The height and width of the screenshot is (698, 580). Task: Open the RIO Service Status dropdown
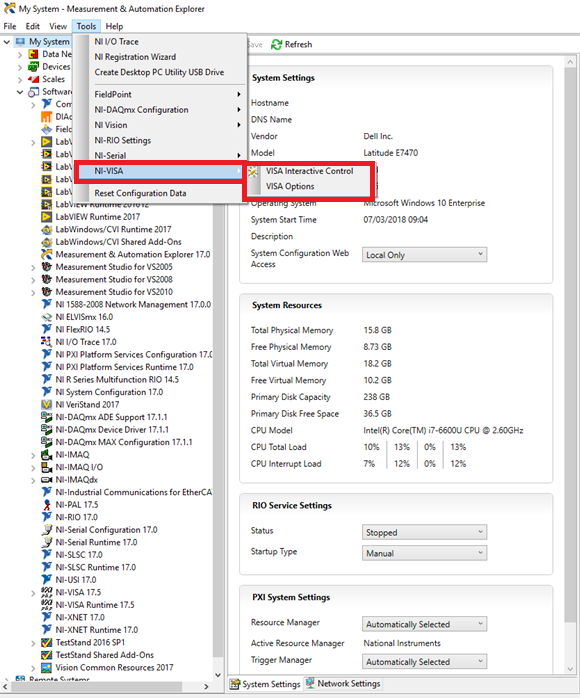pyautogui.click(x=424, y=532)
